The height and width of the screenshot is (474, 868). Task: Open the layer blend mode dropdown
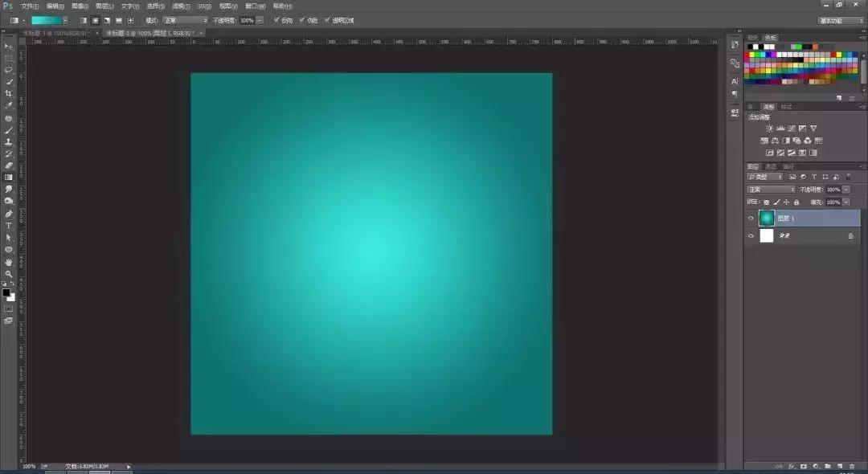coord(769,190)
